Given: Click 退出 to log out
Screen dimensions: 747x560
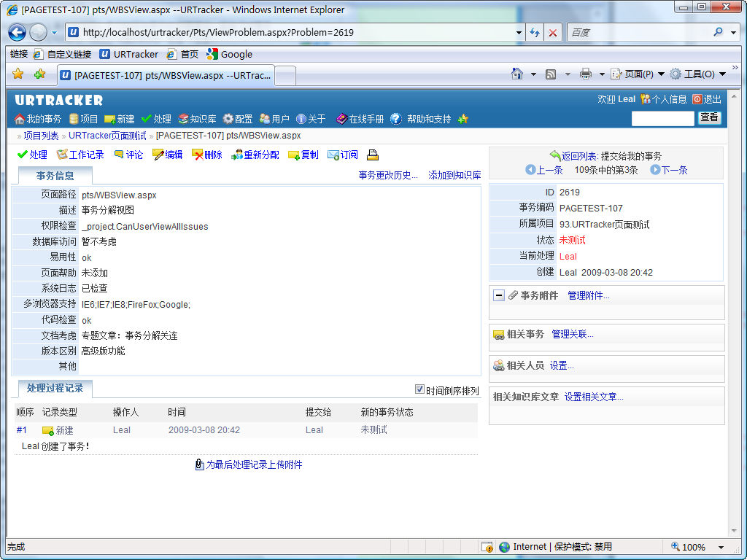Looking at the screenshot, I should click(707, 99).
